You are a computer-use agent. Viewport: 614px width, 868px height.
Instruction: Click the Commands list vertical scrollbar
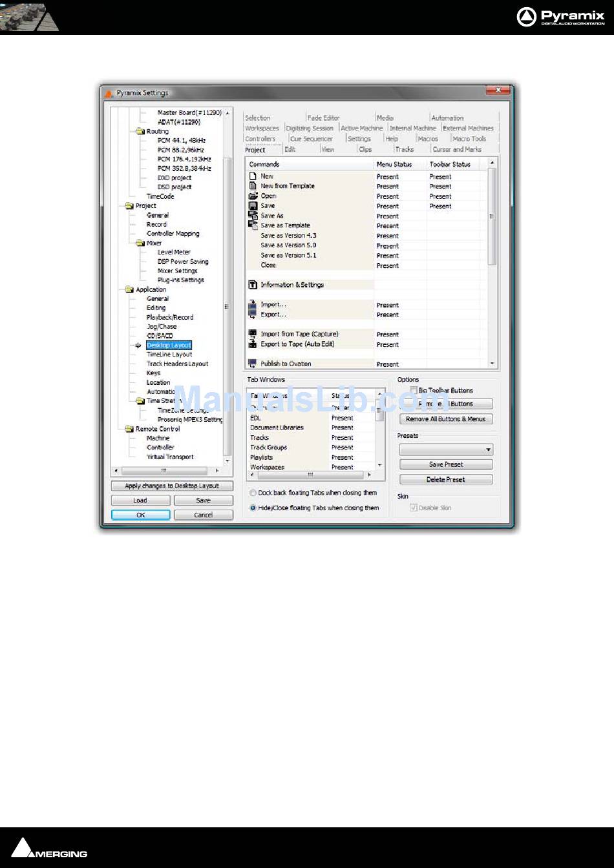click(x=492, y=263)
